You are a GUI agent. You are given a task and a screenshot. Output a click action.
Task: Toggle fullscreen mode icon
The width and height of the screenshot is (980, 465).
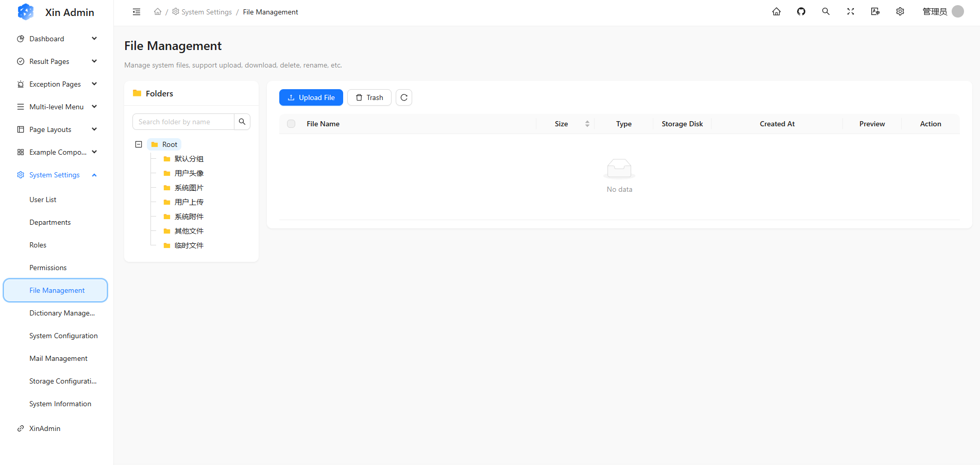tap(850, 12)
